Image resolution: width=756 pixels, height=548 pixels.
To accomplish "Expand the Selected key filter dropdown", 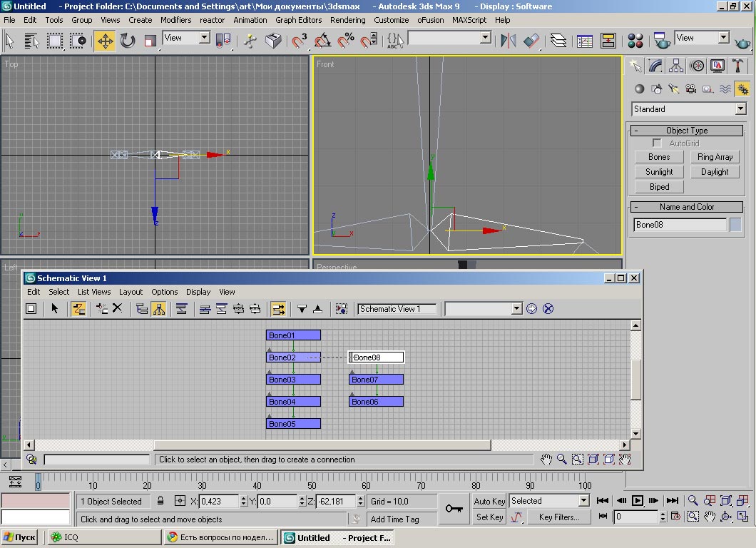I will [583, 501].
